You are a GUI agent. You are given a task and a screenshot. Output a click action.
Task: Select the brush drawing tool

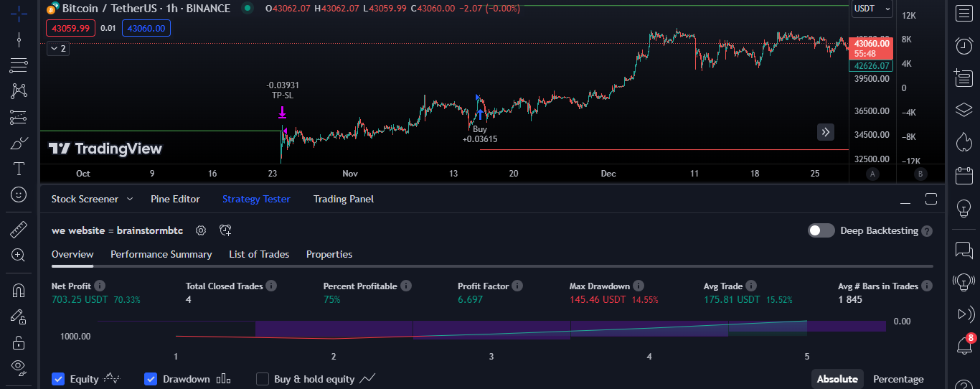pyautogui.click(x=19, y=143)
